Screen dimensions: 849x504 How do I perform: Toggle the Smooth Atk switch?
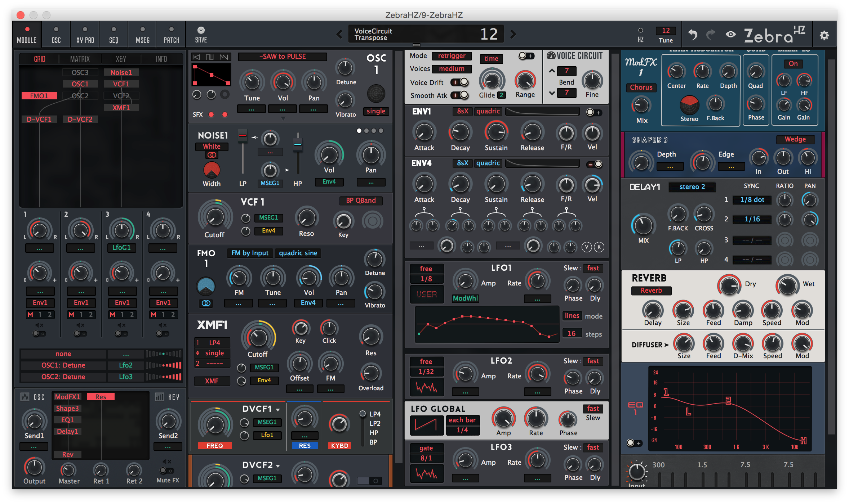pyautogui.click(x=459, y=95)
